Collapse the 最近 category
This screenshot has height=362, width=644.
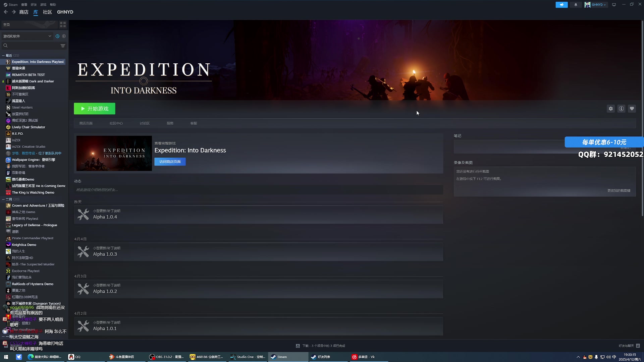point(3,56)
